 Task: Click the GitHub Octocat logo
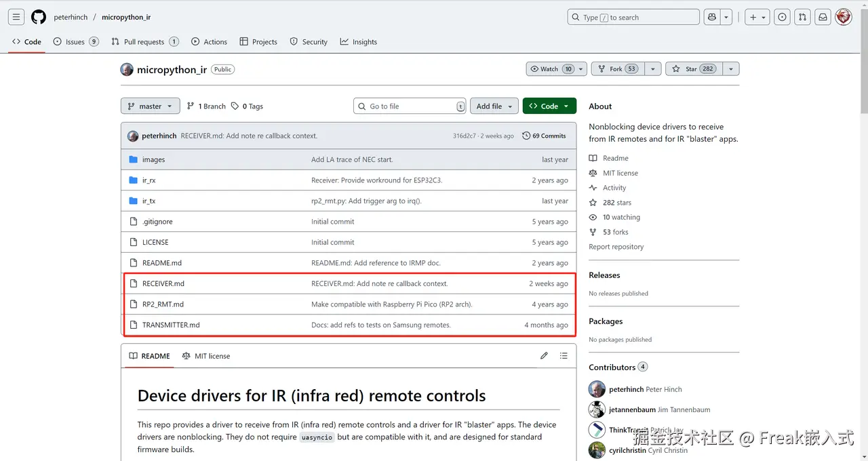(x=39, y=17)
